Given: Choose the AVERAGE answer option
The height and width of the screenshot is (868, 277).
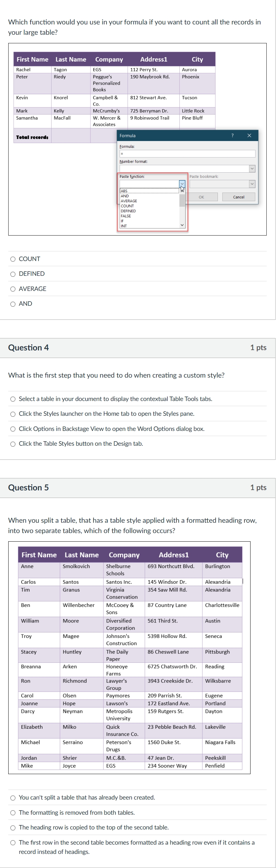Looking at the screenshot, I should point(13,289).
